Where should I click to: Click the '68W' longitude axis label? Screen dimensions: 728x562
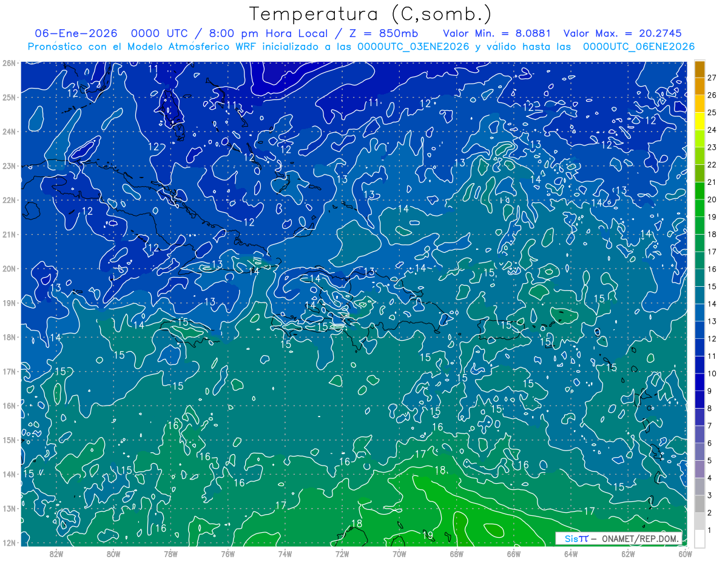pos(457,553)
